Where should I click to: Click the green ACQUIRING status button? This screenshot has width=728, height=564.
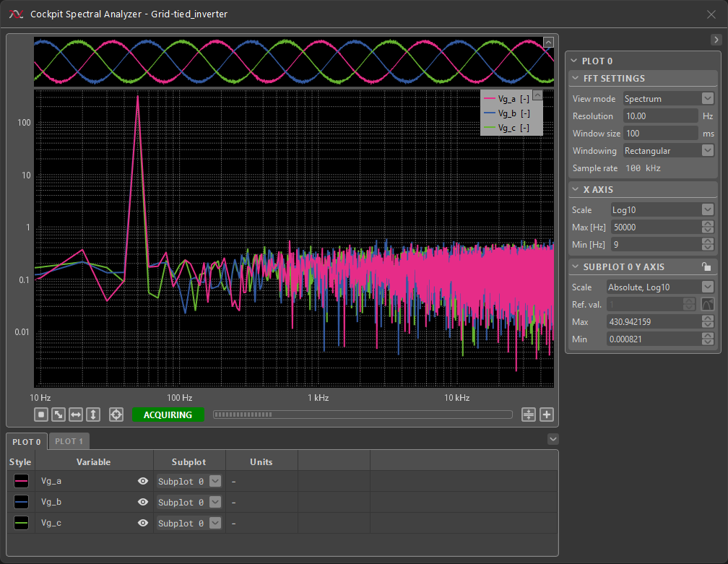point(168,415)
